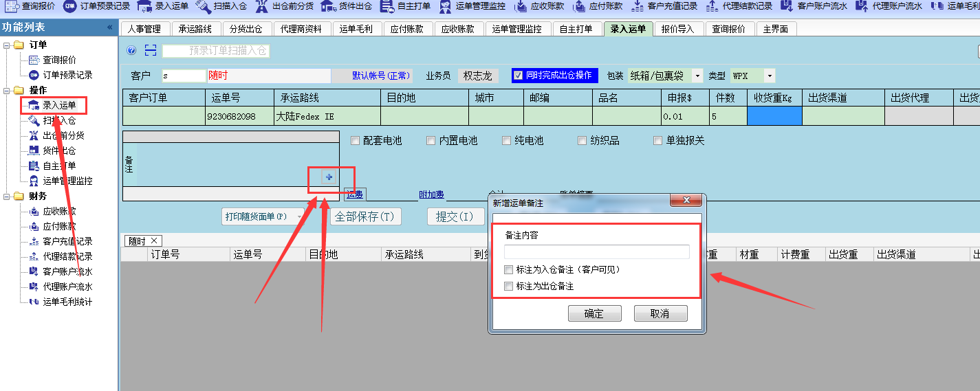This screenshot has height=391, width=980.
Task: Click the plus icon to add a remark
Action: point(329,177)
